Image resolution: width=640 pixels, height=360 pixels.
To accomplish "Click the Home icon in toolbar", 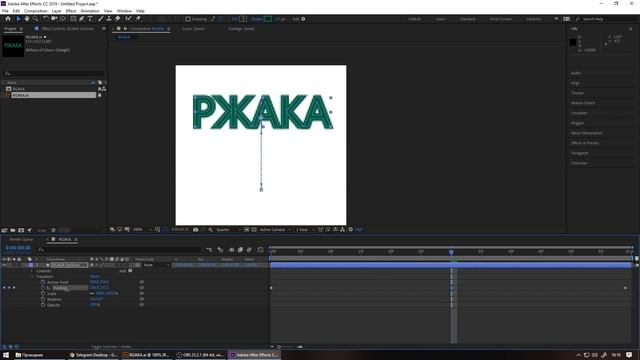I will [x=8, y=19].
